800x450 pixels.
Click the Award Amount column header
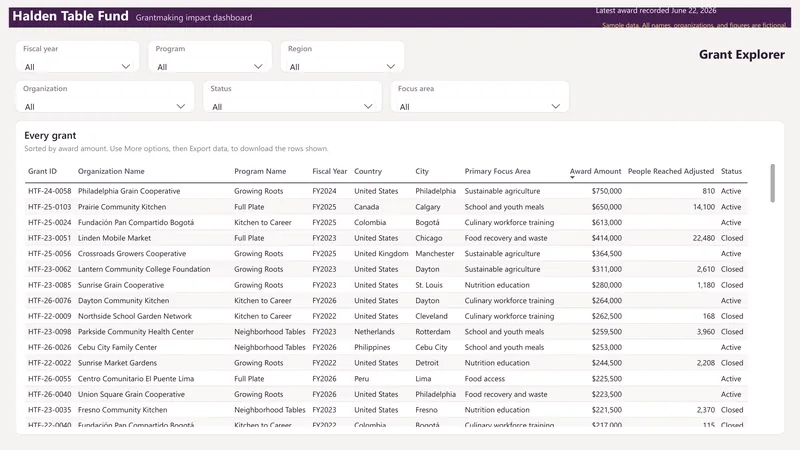(595, 171)
